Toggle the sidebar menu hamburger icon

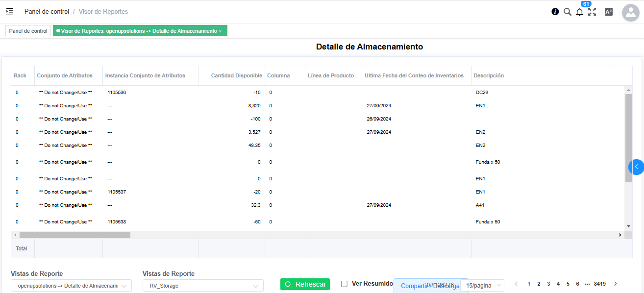click(10, 11)
